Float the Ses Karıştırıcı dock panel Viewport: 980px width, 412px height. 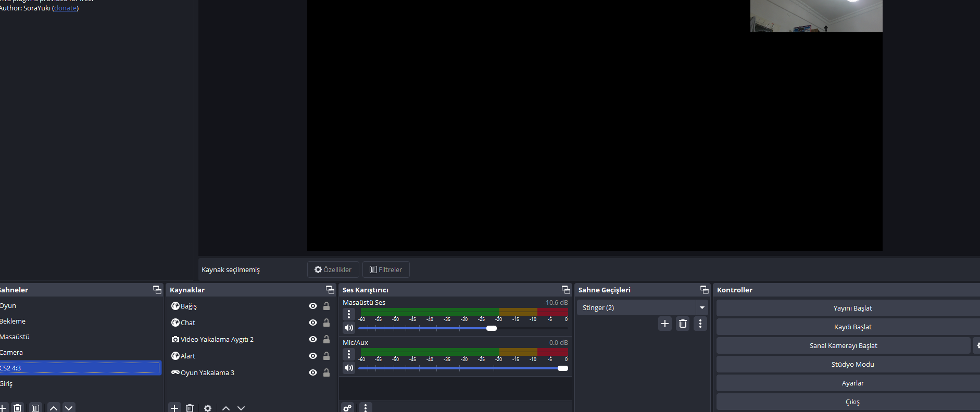pos(566,290)
